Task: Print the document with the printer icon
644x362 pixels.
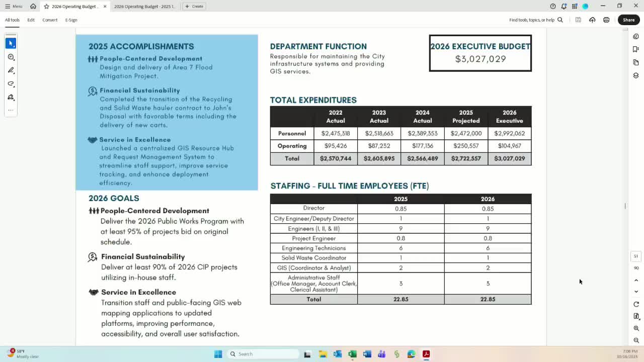Action: (606, 20)
